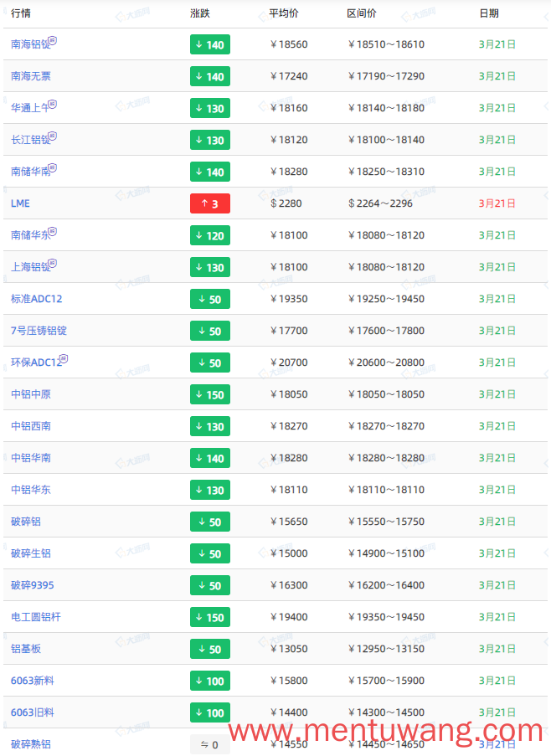
Task: Select average price ¥13050
Action: pyautogui.click(x=289, y=649)
